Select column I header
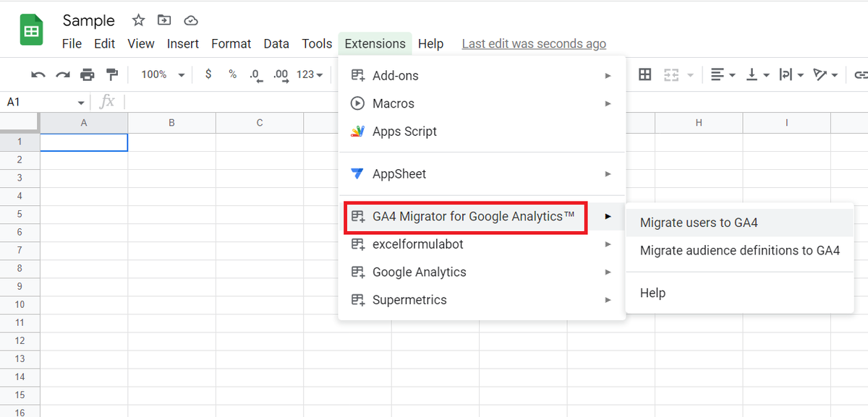This screenshot has width=868, height=417. tap(787, 123)
